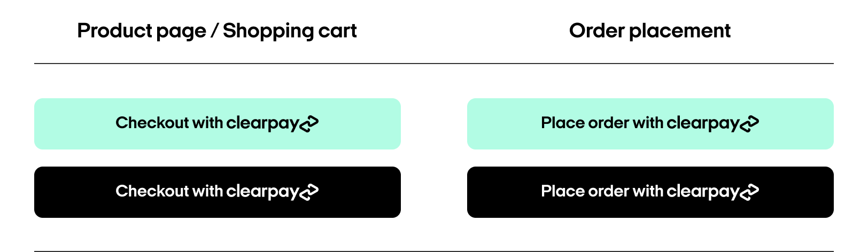Click clearpay wordmark in mint Place order button
Viewport: 868px width, 252px height.
coord(702,123)
